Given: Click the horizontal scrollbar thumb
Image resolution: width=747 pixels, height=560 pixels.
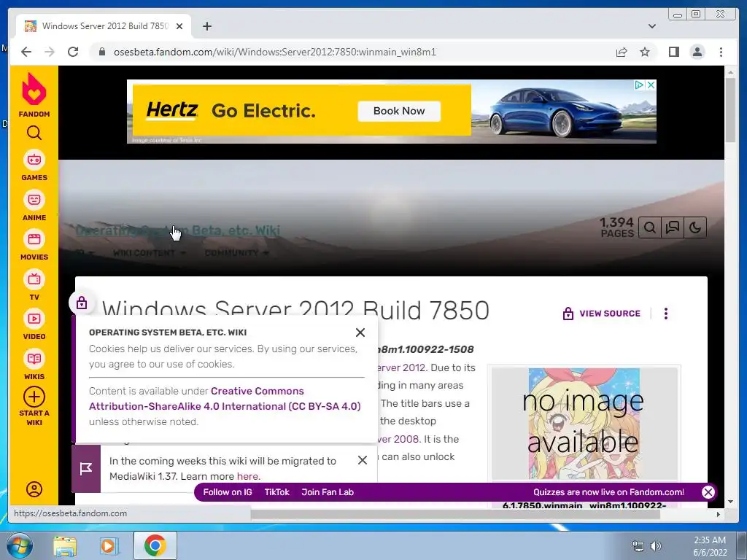Looking at the screenshot, I should (x=455, y=514).
